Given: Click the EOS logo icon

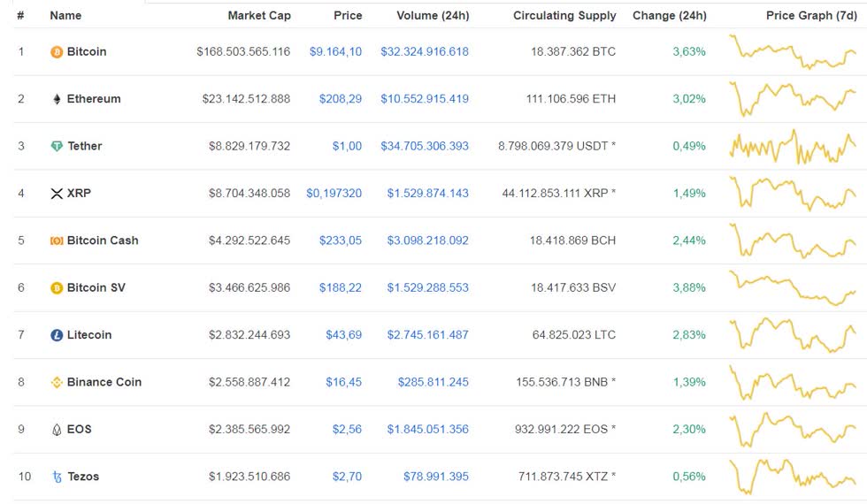Looking at the screenshot, I should [57, 430].
